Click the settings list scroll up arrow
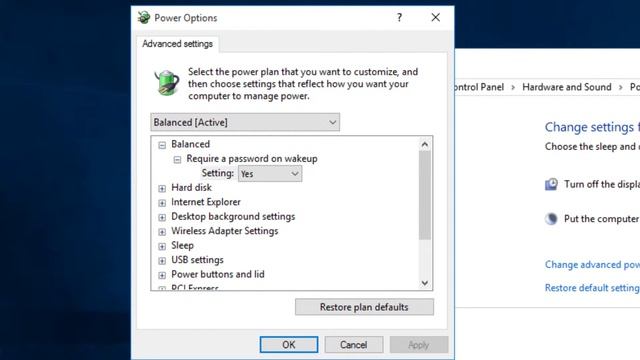This screenshot has height=360, width=640. [424, 144]
